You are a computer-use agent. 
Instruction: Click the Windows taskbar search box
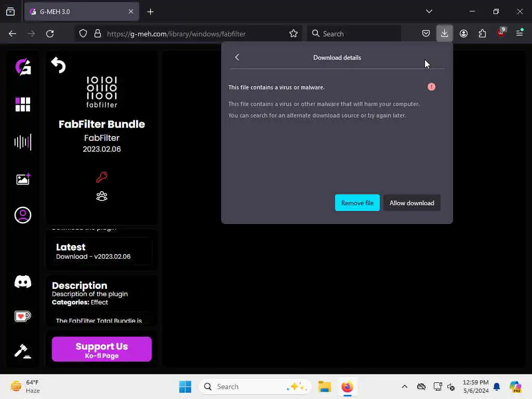pyautogui.click(x=255, y=387)
